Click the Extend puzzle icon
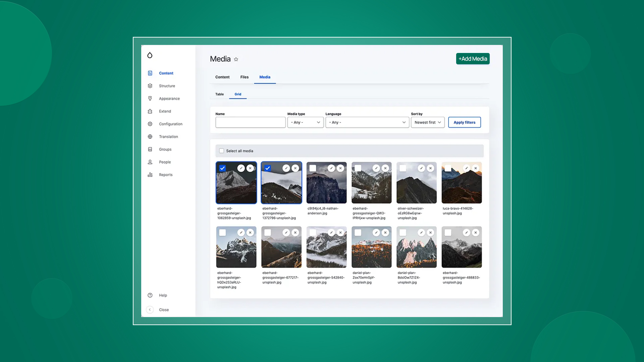Screen dimensions: 644x362 click(150, 111)
